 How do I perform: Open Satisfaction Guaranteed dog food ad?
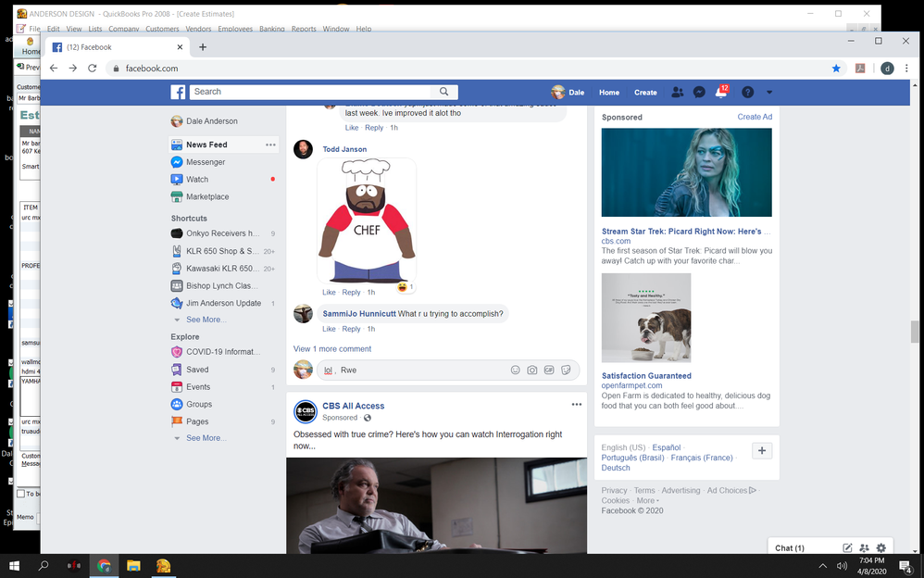pyautogui.click(x=646, y=376)
